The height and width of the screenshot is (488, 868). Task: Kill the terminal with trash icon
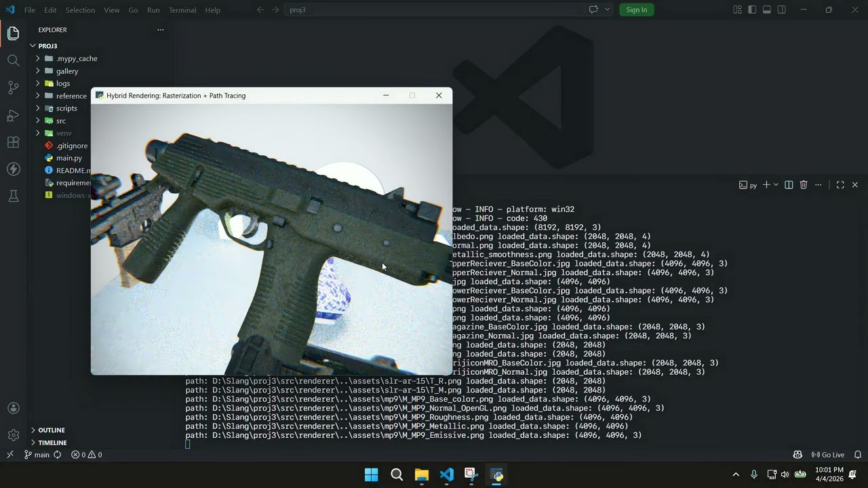(804, 185)
